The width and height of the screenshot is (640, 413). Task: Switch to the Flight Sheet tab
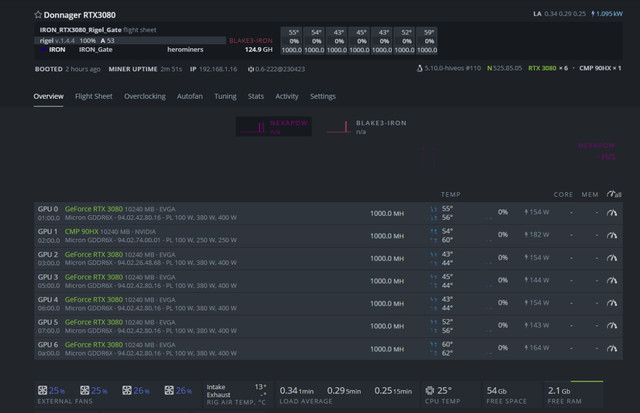coord(93,96)
